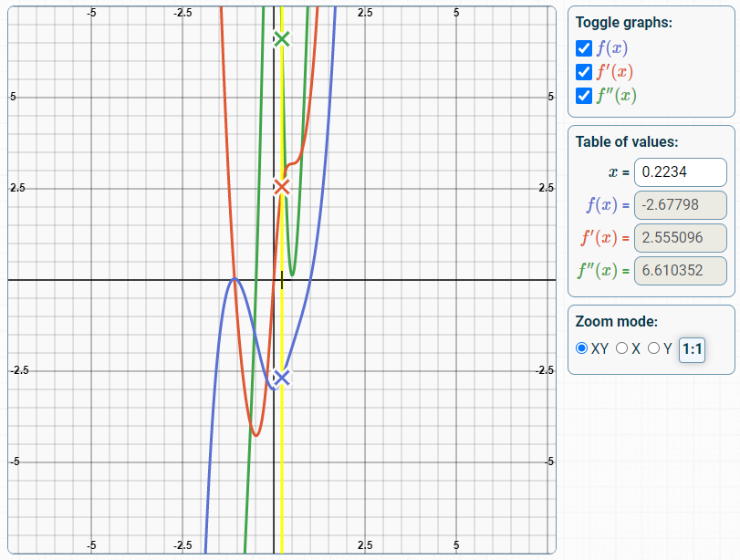Select the XY zoom mode
Image resolution: width=740 pixels, height=560 pixels.
(581, 348)
